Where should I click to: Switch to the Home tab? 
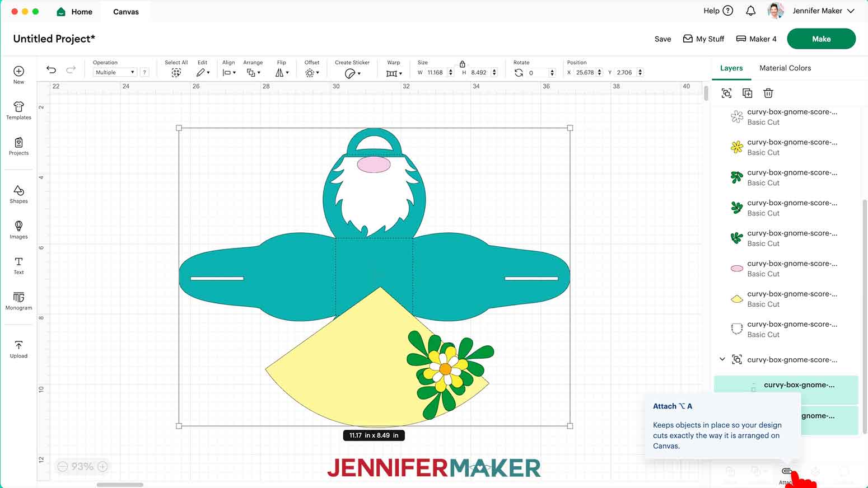pos(74,12)
